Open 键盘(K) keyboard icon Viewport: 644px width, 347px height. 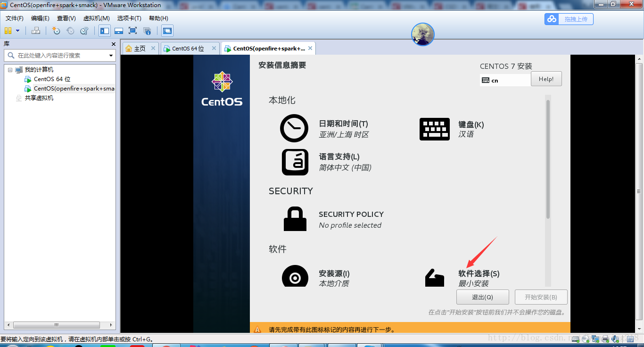tap(435, 129)
